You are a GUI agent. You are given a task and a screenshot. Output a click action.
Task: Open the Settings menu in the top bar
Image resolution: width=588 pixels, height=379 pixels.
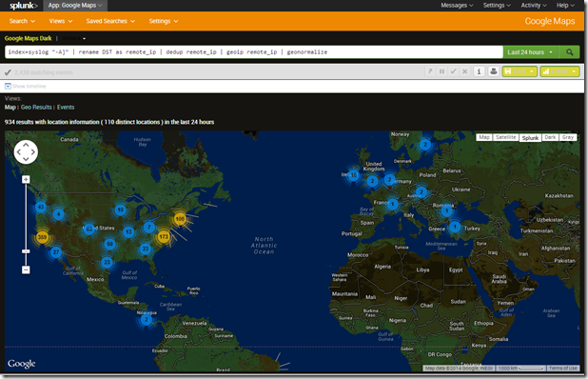(x=497, y=6)
